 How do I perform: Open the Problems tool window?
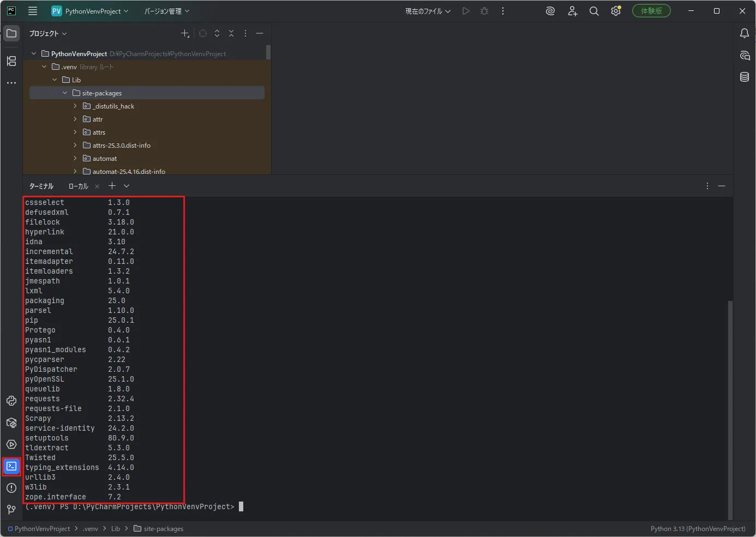pos(11,488)
